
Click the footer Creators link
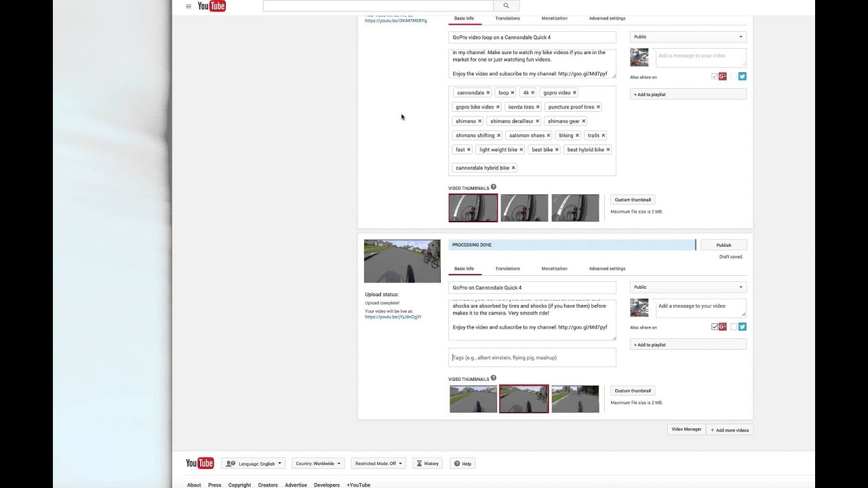click(268, 485)
